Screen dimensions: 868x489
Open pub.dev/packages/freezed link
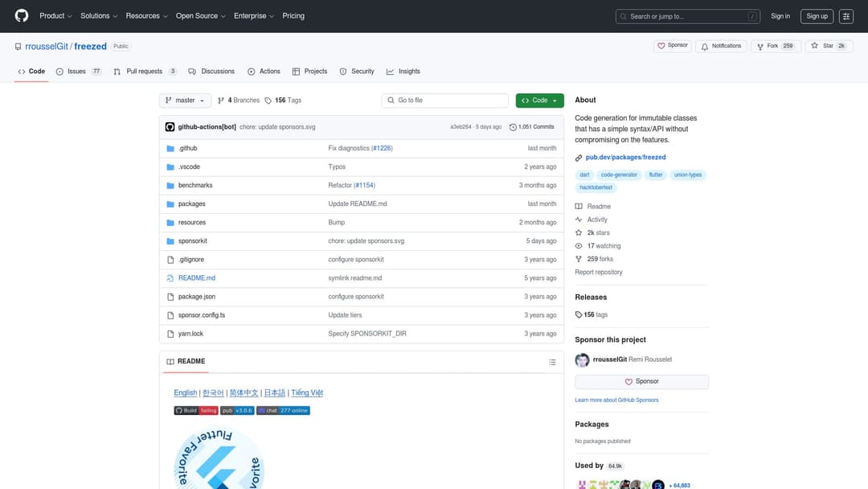(x=625, y=158)
